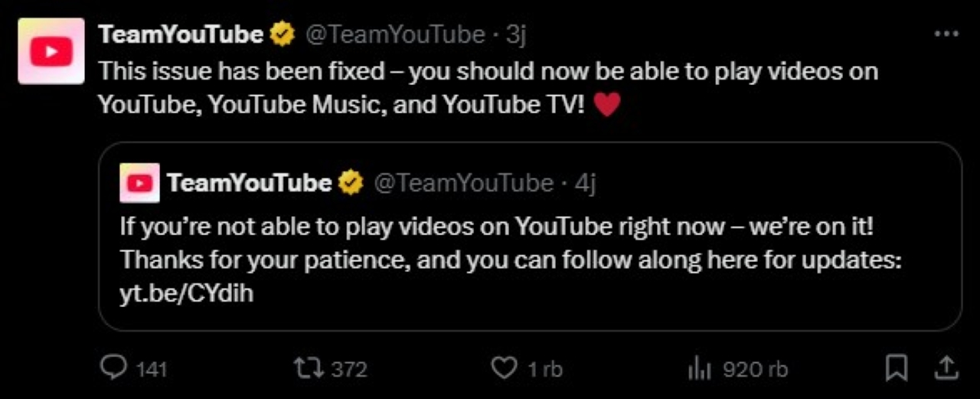Viewport: 980px width, 399px height.
Task: Click the quoted tweet's "4j" timestamp
Action: pyautogui.click(x=584, y=183)
